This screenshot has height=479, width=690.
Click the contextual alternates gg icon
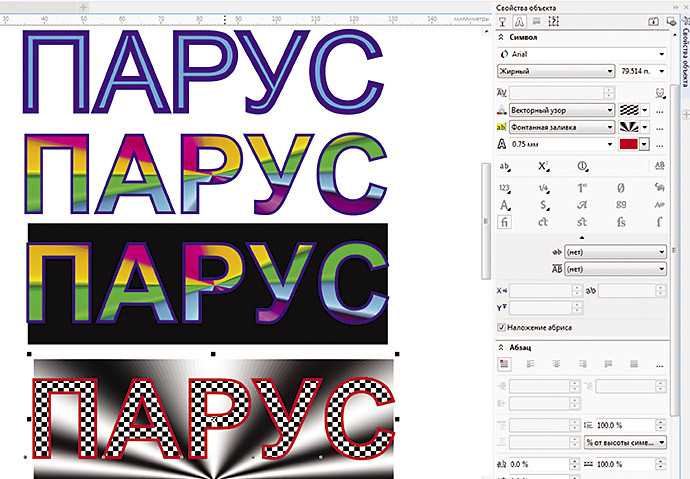pos(621,205)
